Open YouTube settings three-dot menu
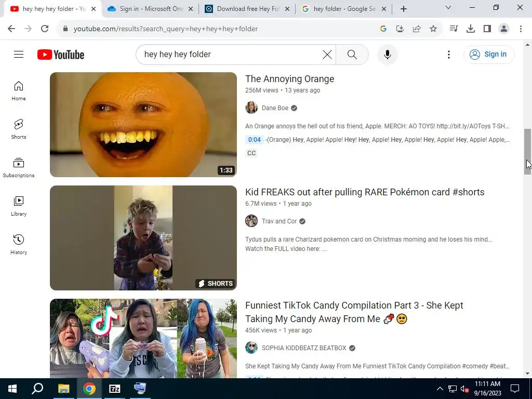This screenshot has width=532, height=399. point(448,54)
